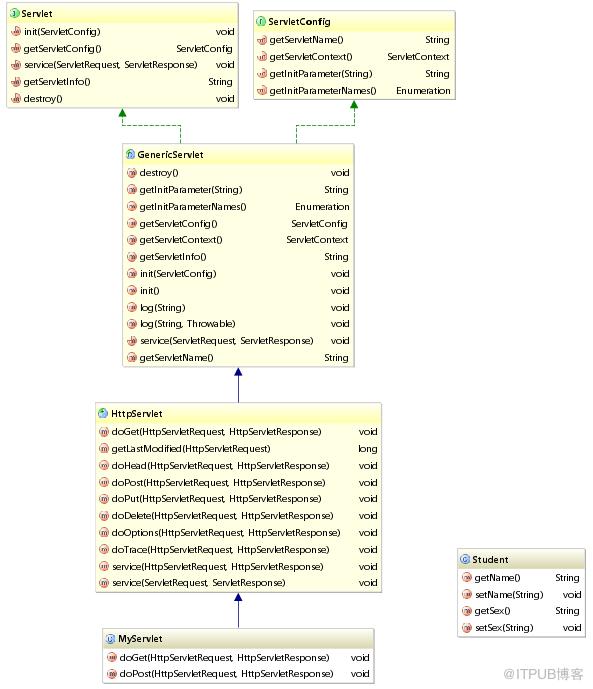Click the HttpServlet class icon

point(103,413)
